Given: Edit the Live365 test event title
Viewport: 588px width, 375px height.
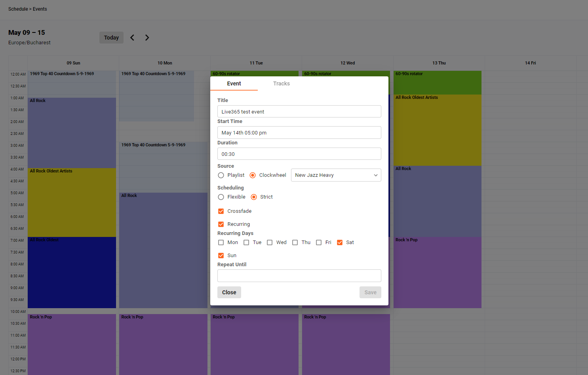Looking at the screenshot, I should [x=299, y=111].
